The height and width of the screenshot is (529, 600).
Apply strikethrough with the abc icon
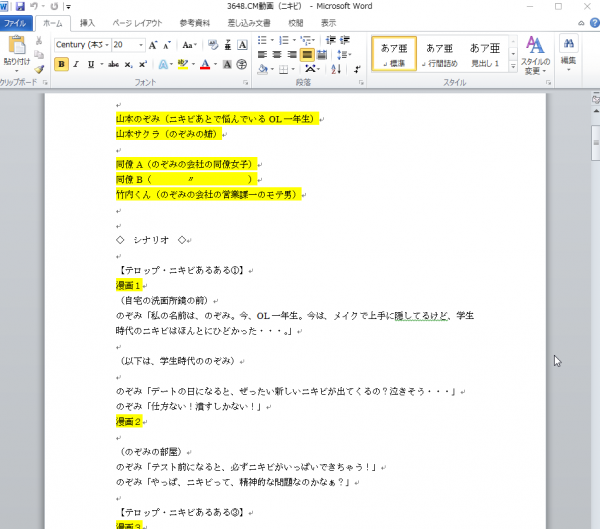click(113, 64)
